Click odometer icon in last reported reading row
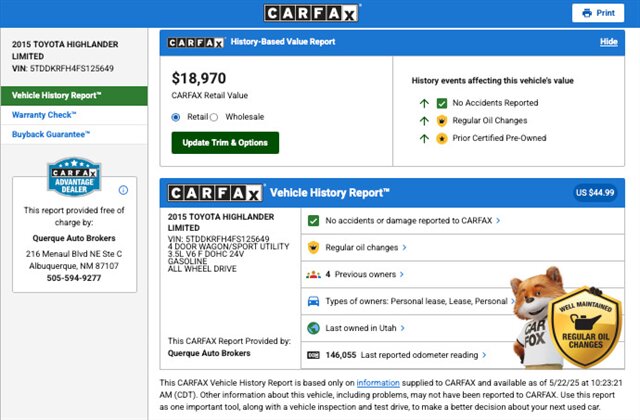The height and width of the screenshot is (420, 640). pos(313,355)
